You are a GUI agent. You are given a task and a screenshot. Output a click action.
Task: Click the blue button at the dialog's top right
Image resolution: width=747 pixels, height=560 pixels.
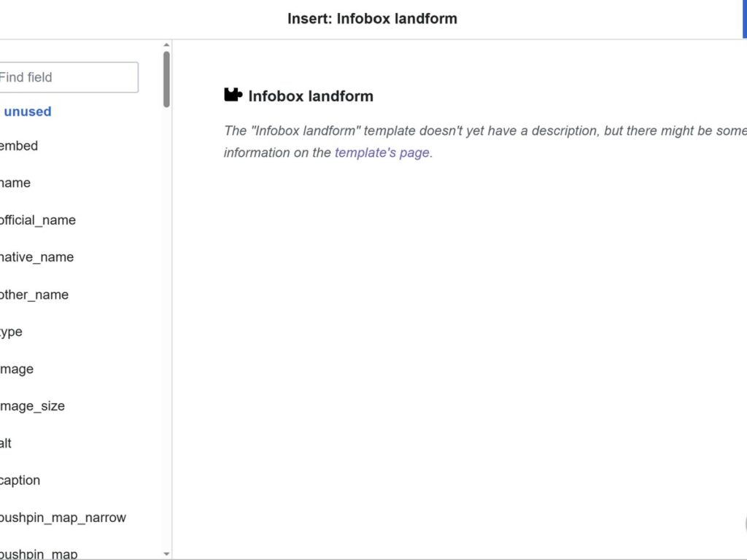745,19
